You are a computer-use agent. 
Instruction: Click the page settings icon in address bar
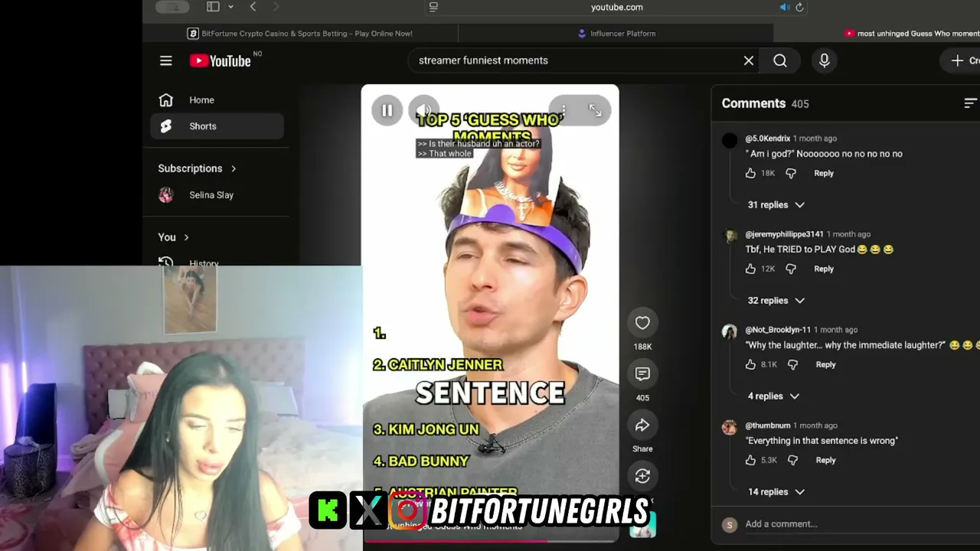[x=433, y=7]
